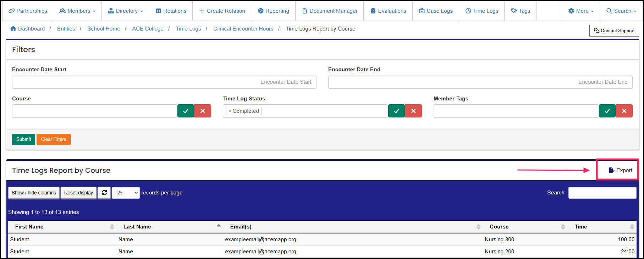
Task: Export the Time Logs report
Action: pyautogui.click(x=620, y=170)
